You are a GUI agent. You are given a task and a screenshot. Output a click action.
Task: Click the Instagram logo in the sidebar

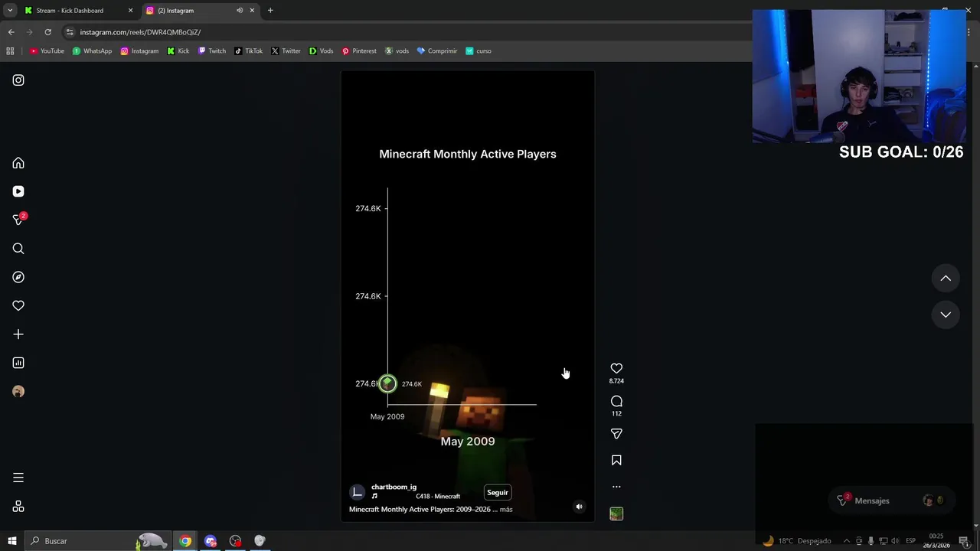(18, 80)
